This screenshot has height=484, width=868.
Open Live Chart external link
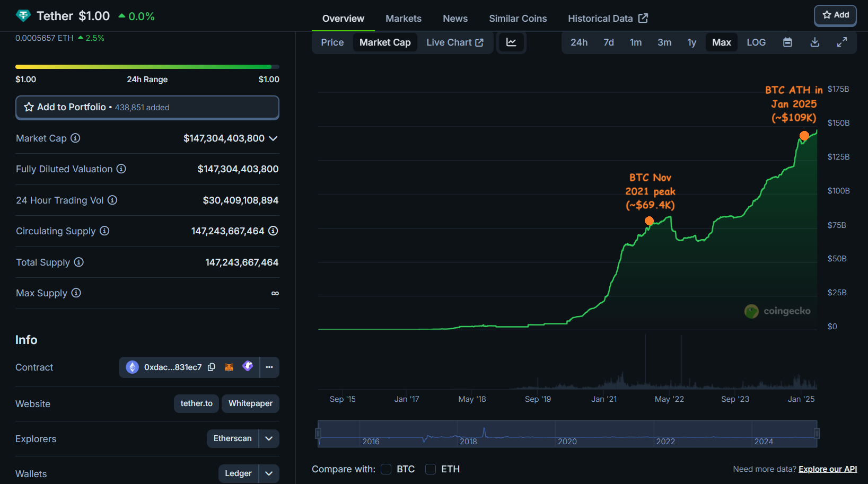click(x=455, y=42)
